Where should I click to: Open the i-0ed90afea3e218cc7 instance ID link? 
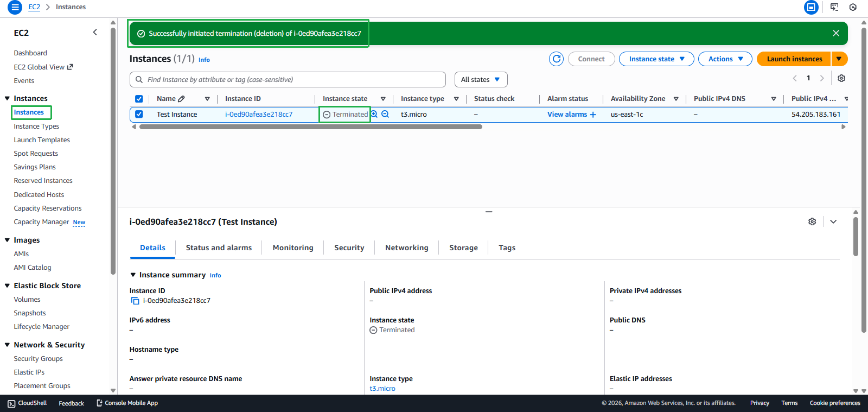[259, 115]
